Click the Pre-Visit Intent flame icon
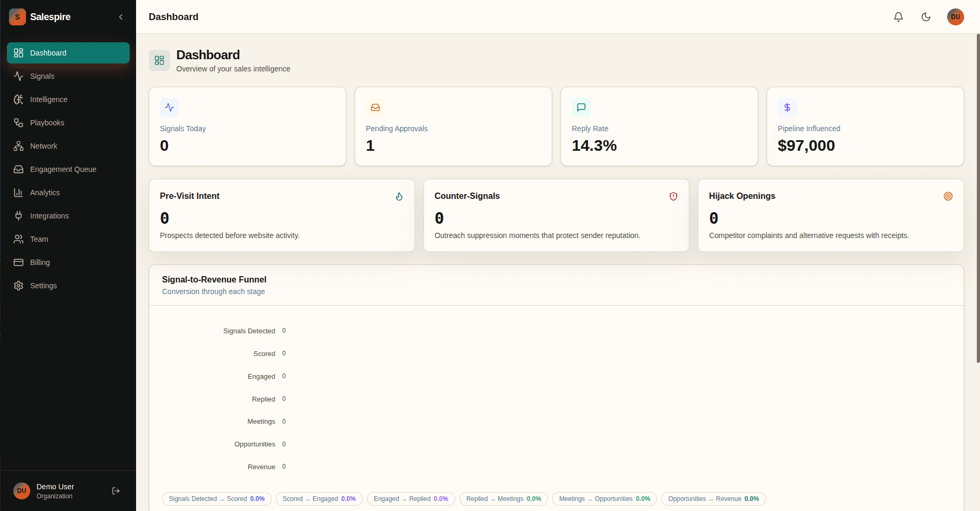 tap(399, 196)
